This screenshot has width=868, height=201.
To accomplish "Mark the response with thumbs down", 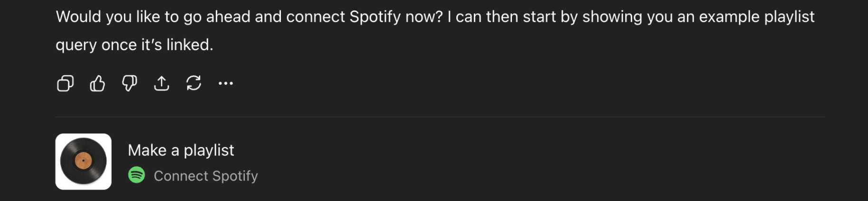I will [129, 84].
